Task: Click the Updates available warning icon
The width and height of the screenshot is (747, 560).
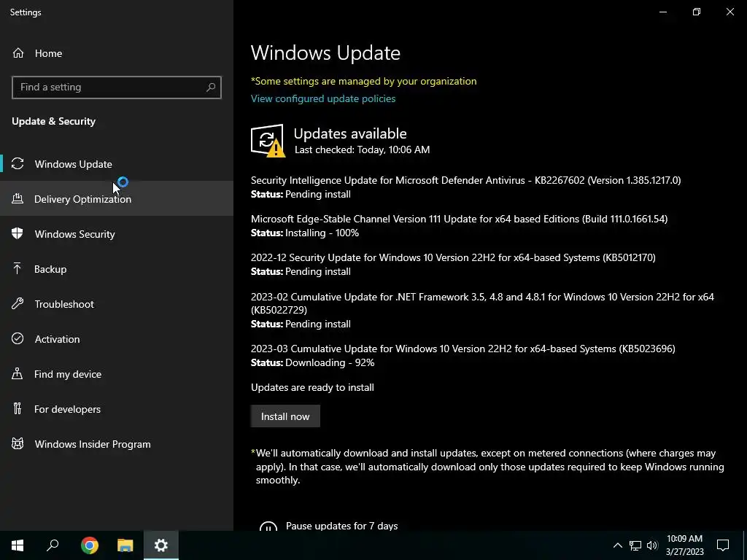Action: tap(268, 141)
